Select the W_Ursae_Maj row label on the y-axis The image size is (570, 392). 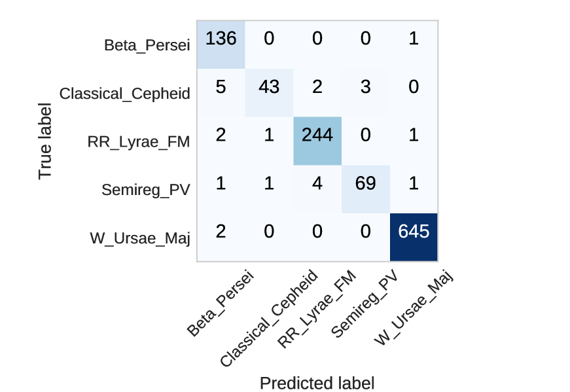pyautogui.click(x=139, y=238)
